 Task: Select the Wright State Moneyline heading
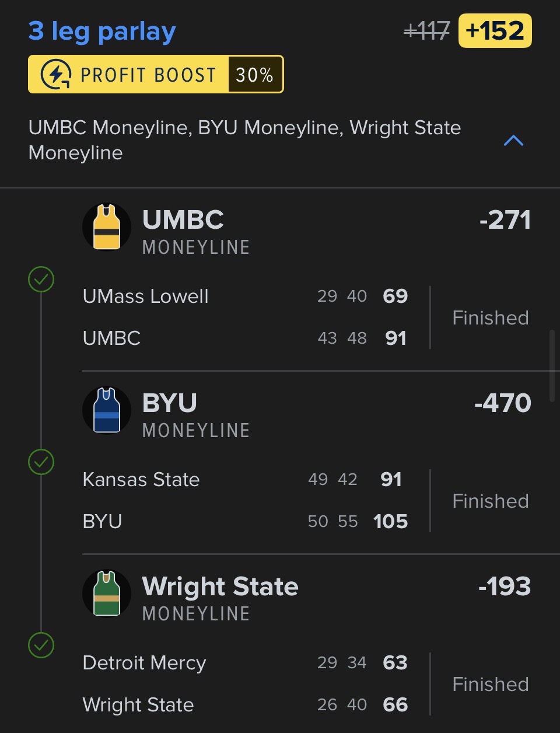coord(220,587)
